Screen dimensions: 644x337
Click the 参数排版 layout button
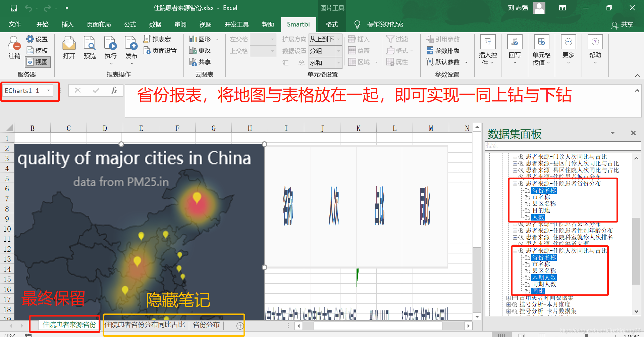pos(443,51)
